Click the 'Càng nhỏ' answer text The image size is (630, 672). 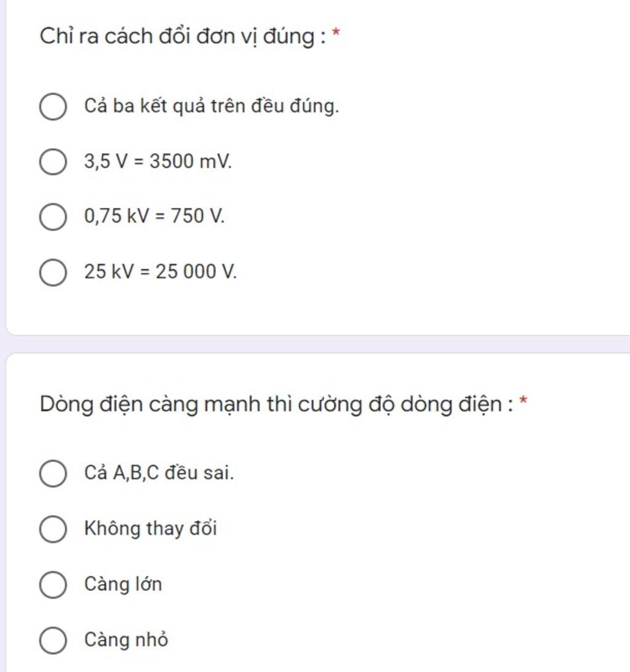[x=126, y=640]
